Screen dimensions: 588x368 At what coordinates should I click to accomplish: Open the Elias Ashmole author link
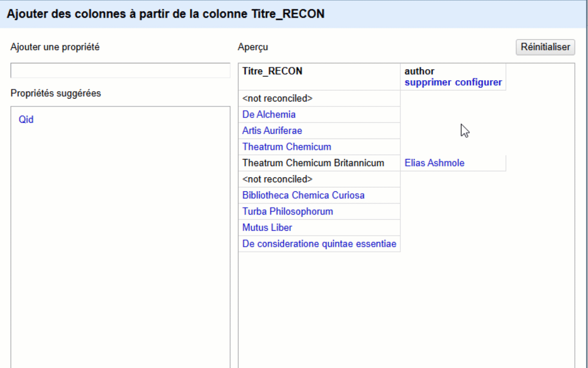coord(434,163)
